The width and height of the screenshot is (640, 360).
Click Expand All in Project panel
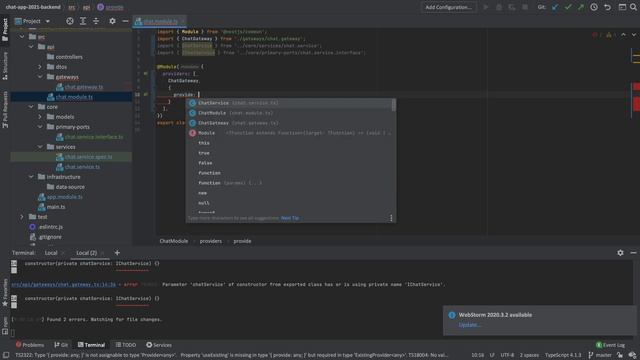click(x=83, y=21)
